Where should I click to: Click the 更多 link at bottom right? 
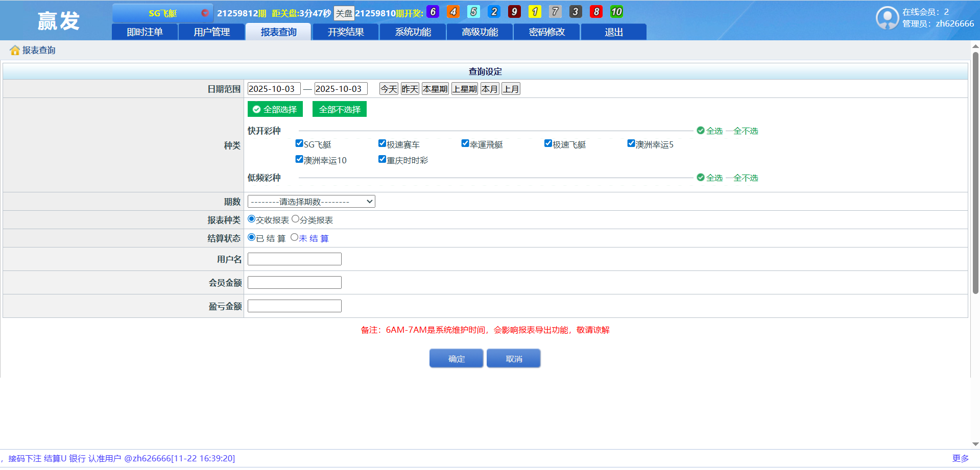(x=960, y=458)
